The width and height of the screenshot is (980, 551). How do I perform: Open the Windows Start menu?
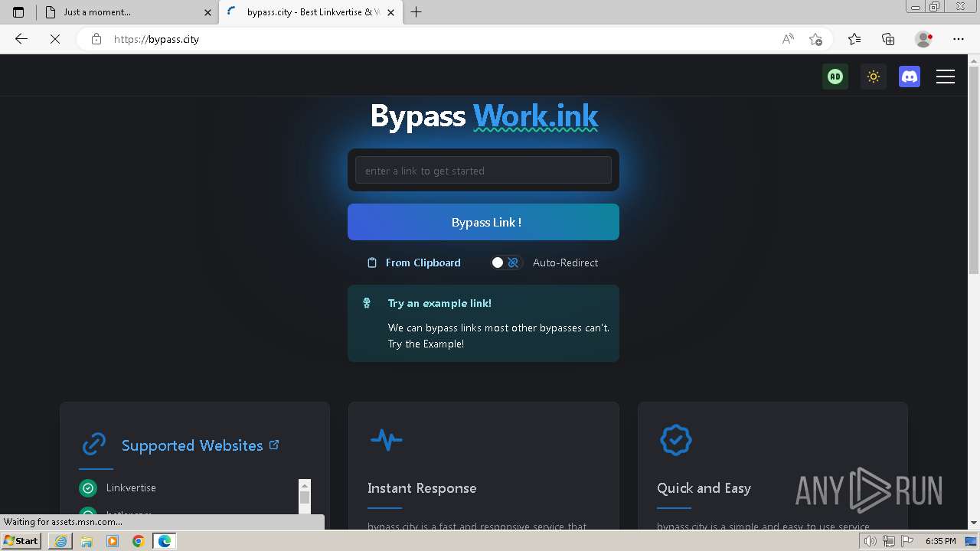click(x=21, y=540)
